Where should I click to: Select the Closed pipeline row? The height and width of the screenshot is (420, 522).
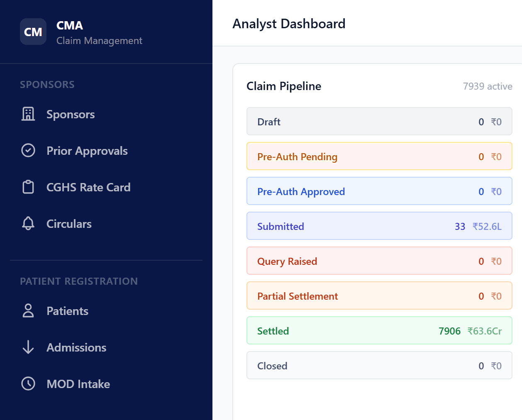tap(379, 366)
